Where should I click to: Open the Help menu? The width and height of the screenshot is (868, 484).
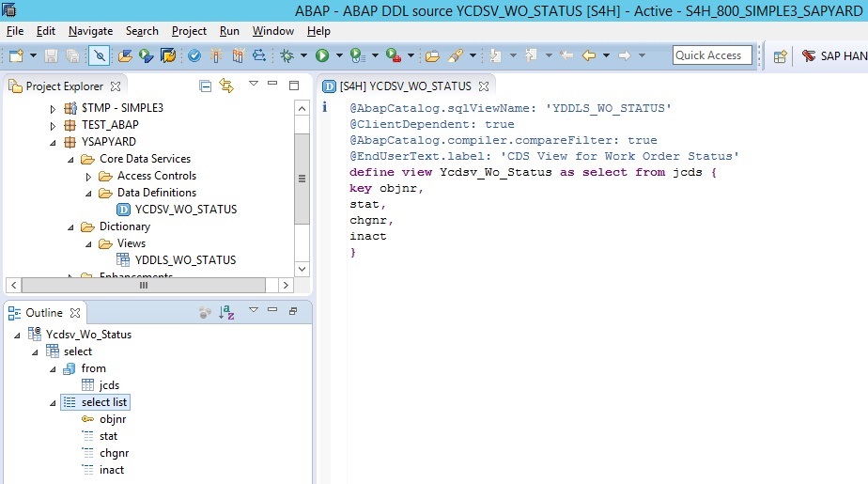pos(318,31)
